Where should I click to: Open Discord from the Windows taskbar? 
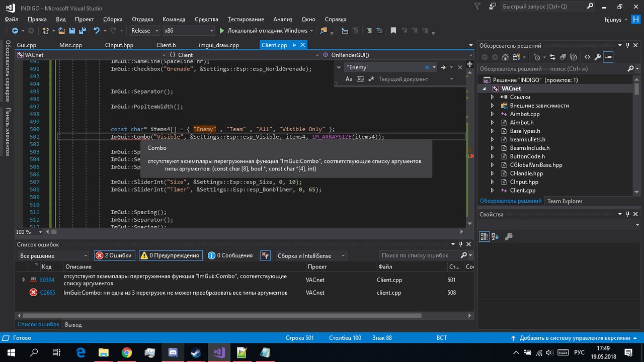coord(173,352)
